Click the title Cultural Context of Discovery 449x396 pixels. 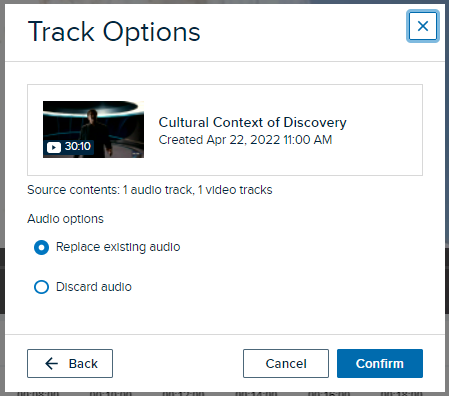[x=252, y=122]
